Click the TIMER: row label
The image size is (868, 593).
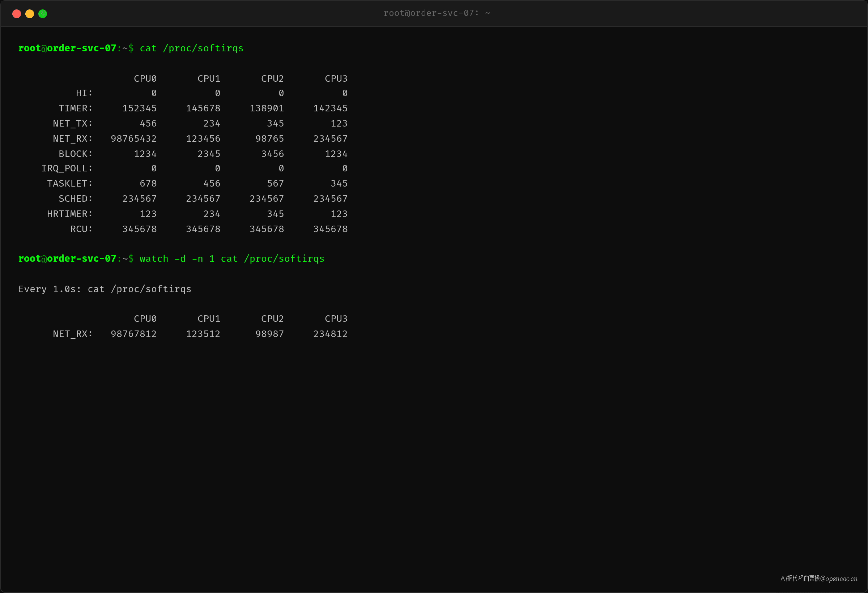point(76,108)
